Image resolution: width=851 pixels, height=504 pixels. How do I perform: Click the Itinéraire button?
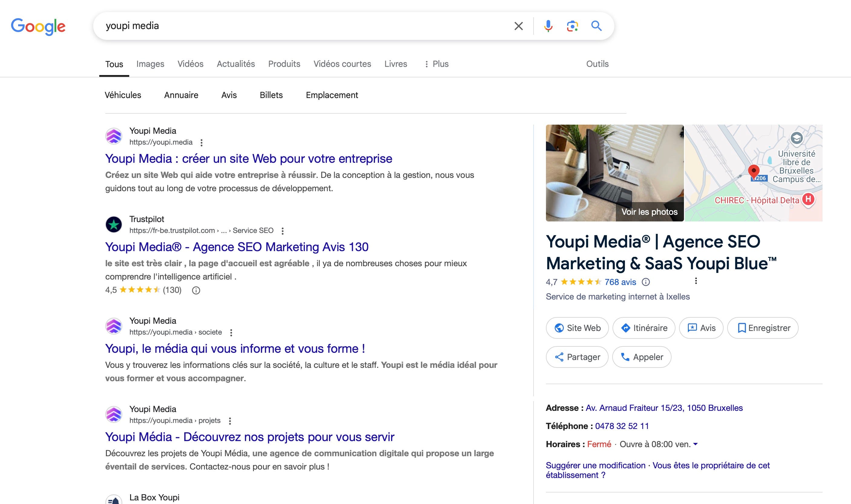pyautogui.click(x=643, y=328)
